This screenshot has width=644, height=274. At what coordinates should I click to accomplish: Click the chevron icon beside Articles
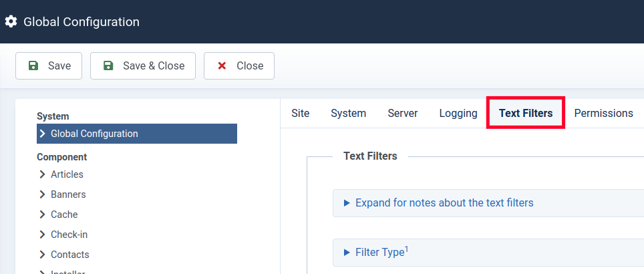coord(42,174)
